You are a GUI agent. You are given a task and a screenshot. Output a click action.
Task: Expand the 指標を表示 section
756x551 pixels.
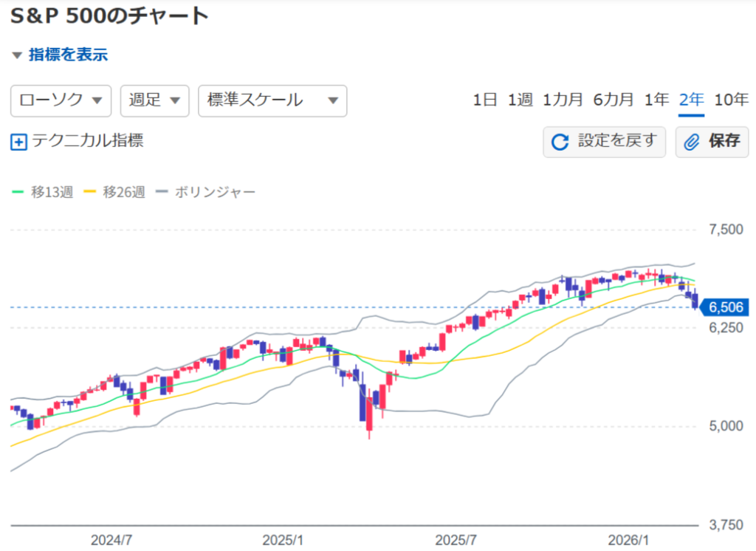point(68,55)
